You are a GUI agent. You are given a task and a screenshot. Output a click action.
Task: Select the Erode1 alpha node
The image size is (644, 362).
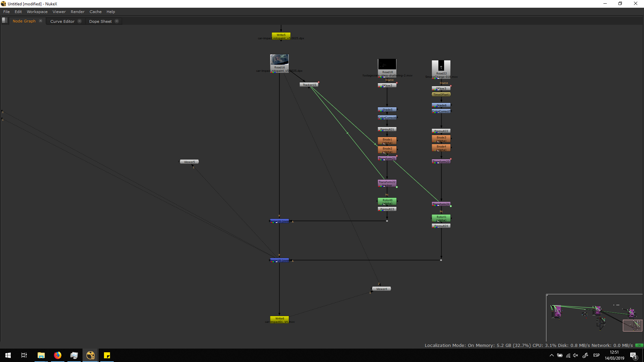[x=387, y=141]
